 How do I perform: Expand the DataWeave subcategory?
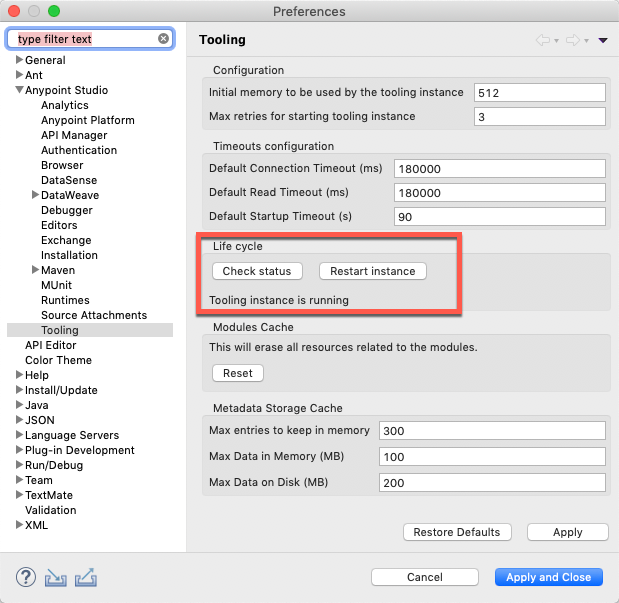36,195
